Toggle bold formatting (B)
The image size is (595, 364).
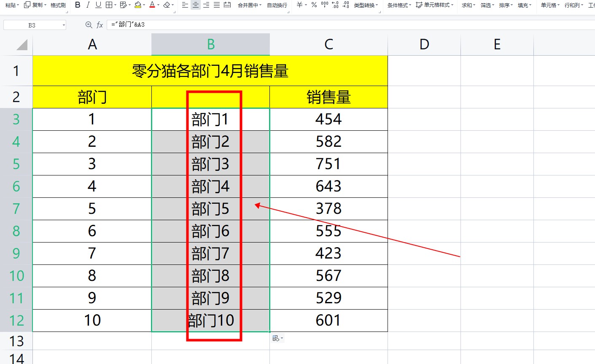pos(78,5)
